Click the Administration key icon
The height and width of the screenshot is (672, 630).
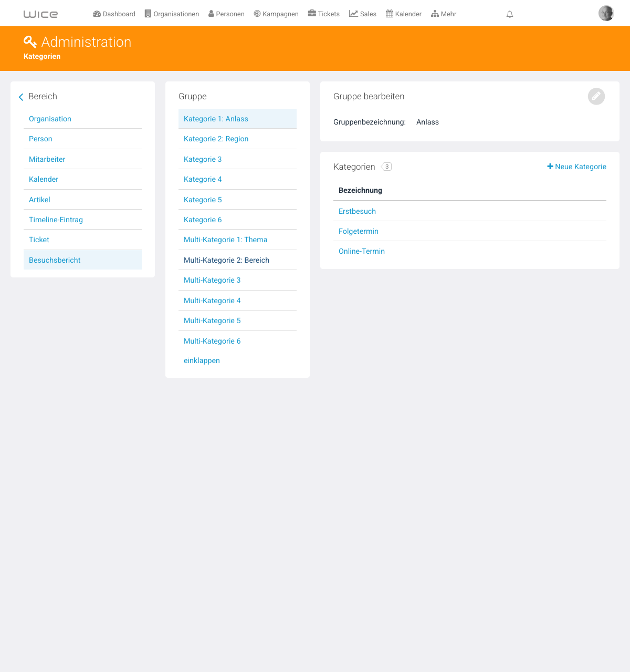click(x=30, y=42)
